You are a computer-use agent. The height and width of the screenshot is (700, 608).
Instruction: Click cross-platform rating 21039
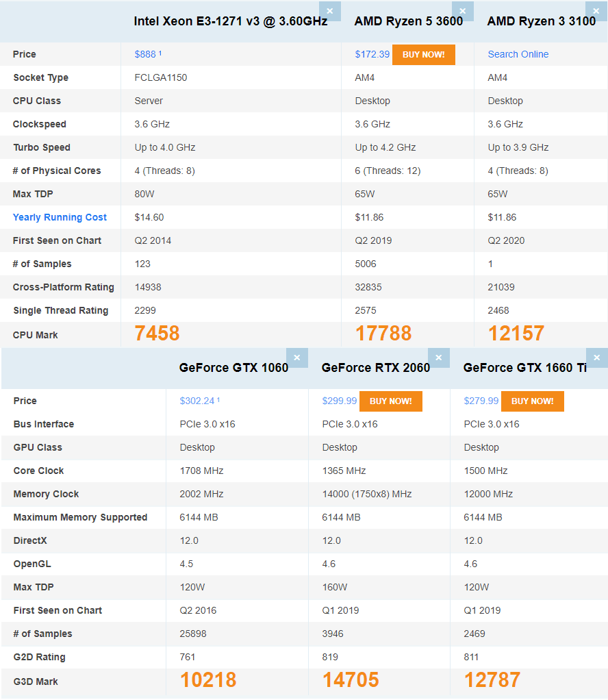(x=501, y=287)
